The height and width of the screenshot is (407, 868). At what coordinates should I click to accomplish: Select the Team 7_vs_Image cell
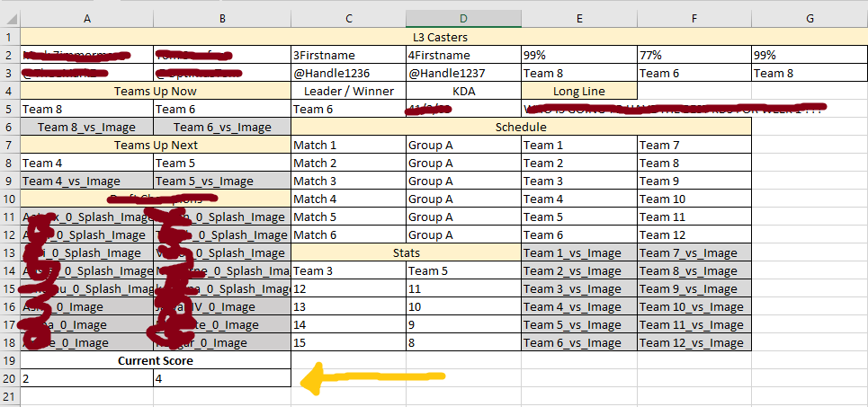694,252
